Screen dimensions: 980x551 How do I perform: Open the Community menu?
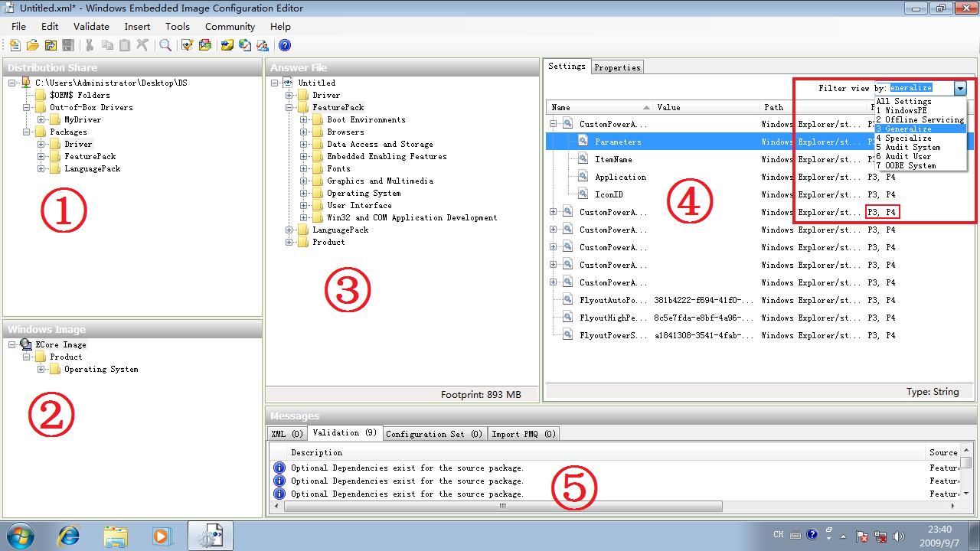(230, 26)
